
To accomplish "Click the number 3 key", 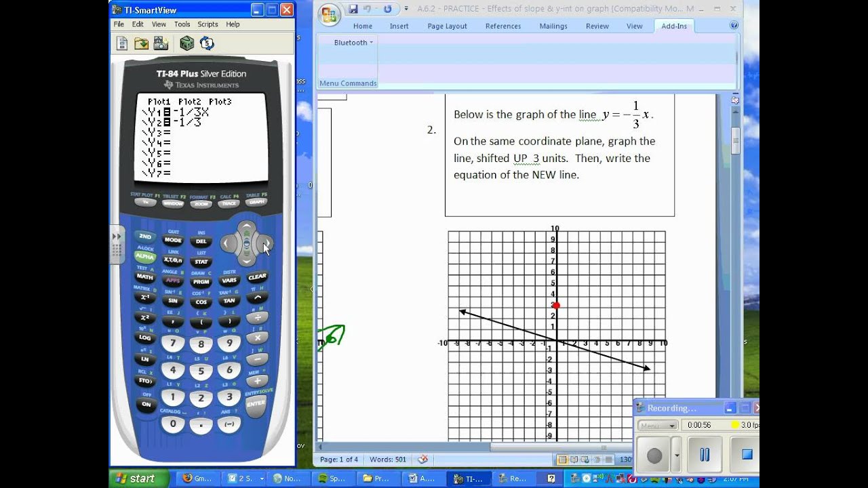I will 229,396.
